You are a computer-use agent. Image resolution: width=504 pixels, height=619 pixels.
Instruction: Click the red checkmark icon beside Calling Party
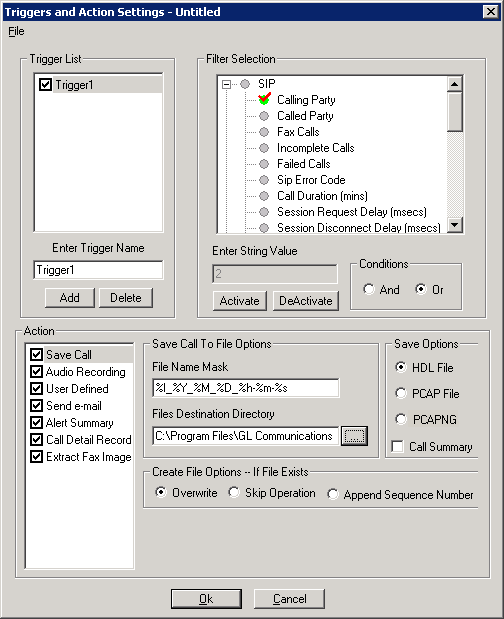click(264, 99)
